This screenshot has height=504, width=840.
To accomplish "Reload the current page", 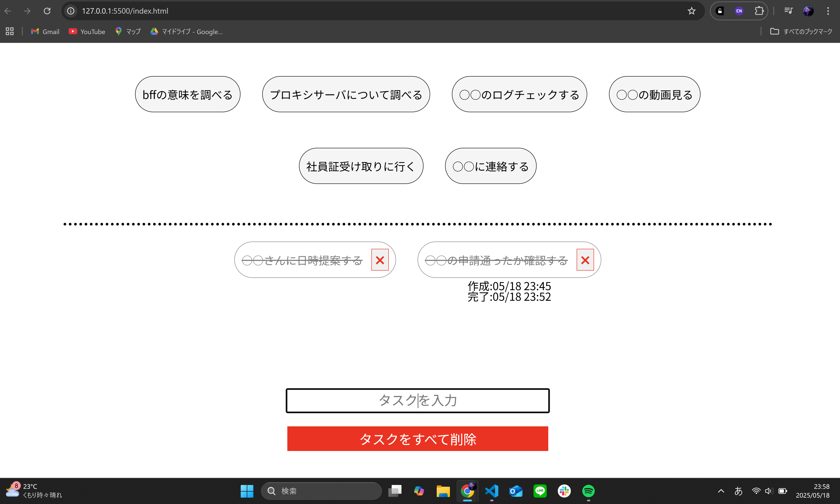I will click(x=47, y=11).
